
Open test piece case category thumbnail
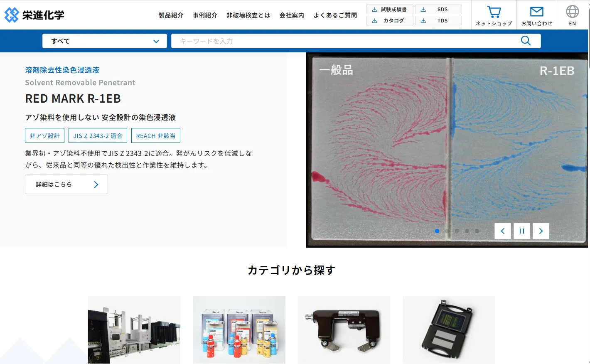pyautogui.click(x=449, y=330)
